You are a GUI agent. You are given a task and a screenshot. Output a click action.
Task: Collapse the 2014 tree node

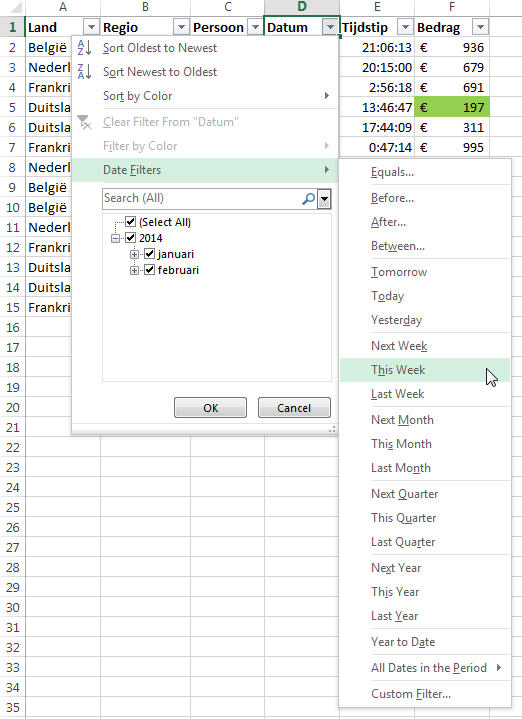click(x=116, y=238)
